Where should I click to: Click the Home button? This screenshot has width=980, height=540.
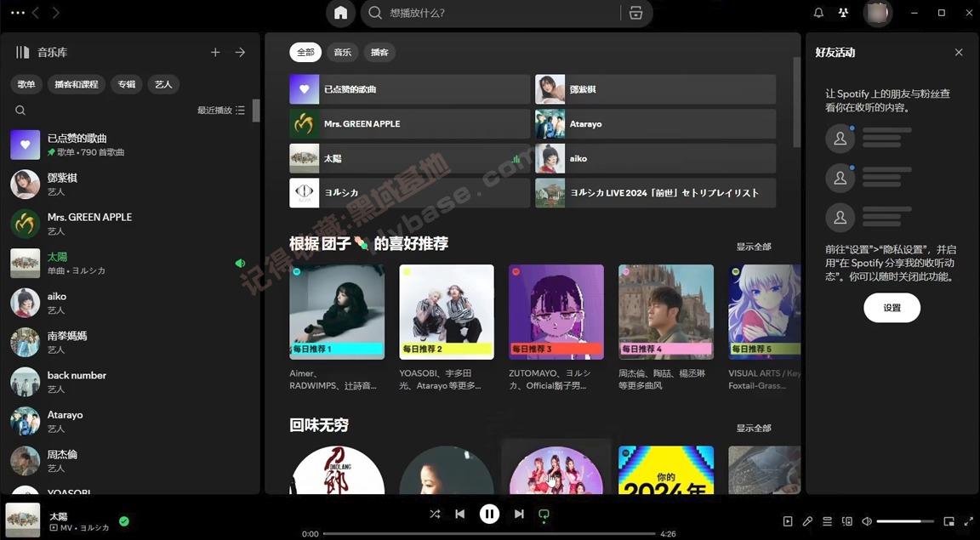339,13
